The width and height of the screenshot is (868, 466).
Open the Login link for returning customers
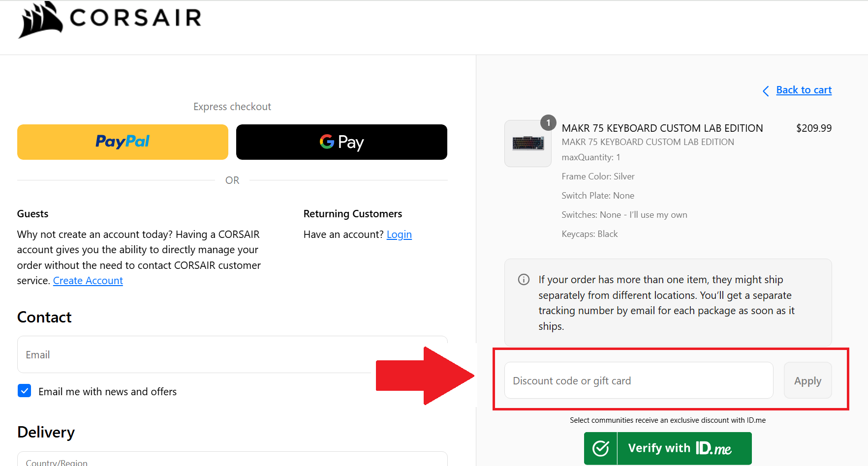tap(399, 234)
